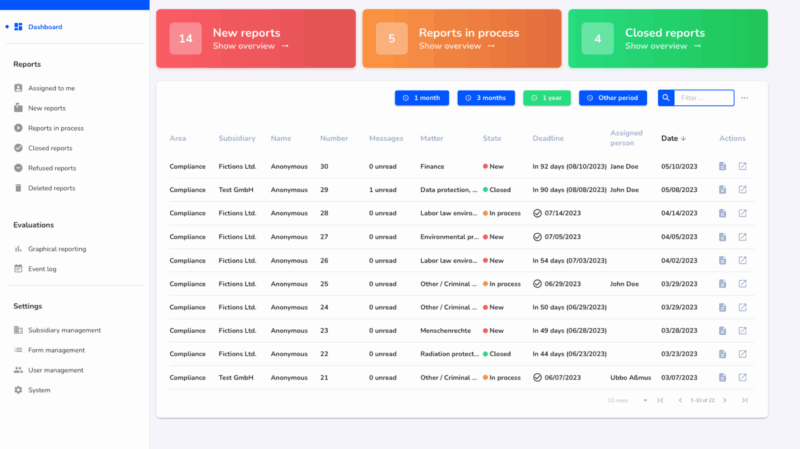Sort by the Date column header
The width and height of the screenshot is (800, 449).
pyautogui.click(x=673, y=138)
